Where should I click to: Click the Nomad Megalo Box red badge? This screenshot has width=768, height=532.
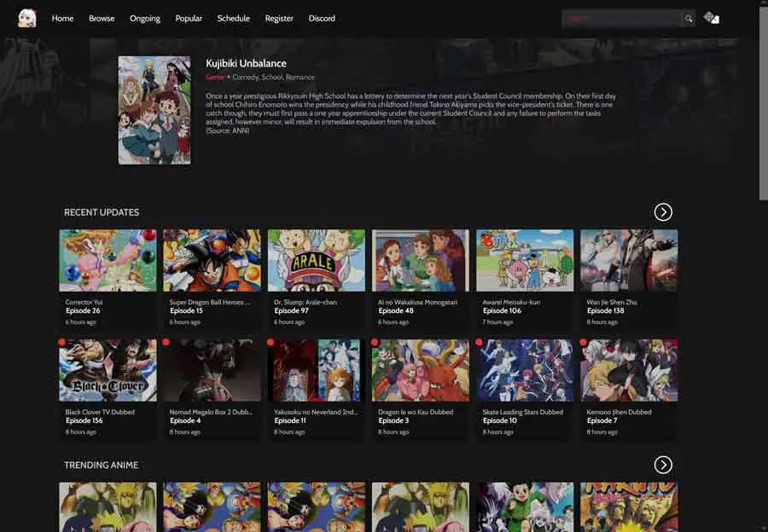coord(166,342)
